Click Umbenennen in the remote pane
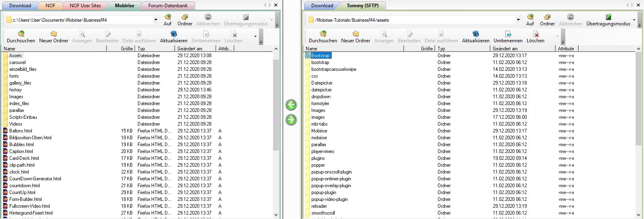The height and width of the screenshot is (219, 644). tap(508, 37)
